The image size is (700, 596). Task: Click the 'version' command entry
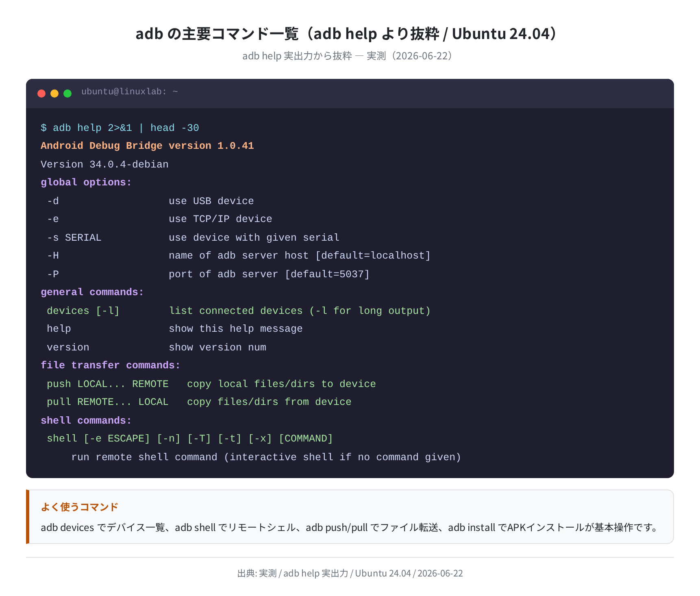click(68, 347)
